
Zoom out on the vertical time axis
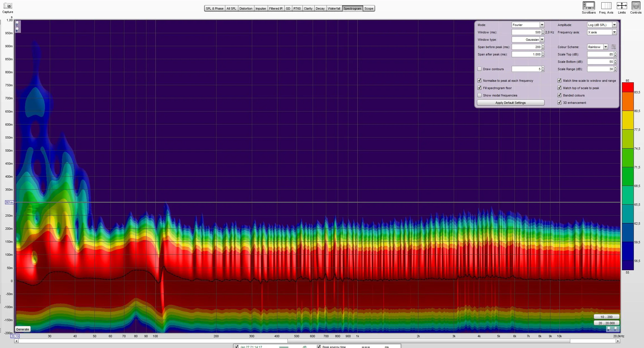point(17,29)
